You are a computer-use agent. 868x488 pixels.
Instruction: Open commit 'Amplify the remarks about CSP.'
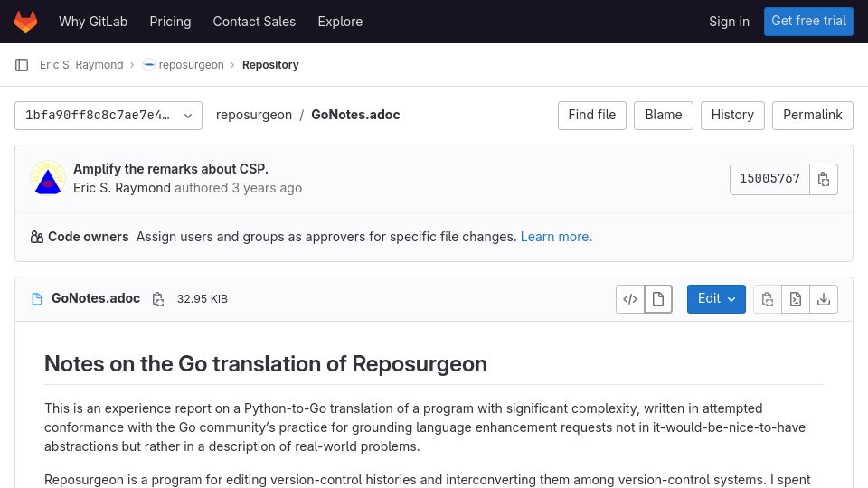[x=171, y=169]
